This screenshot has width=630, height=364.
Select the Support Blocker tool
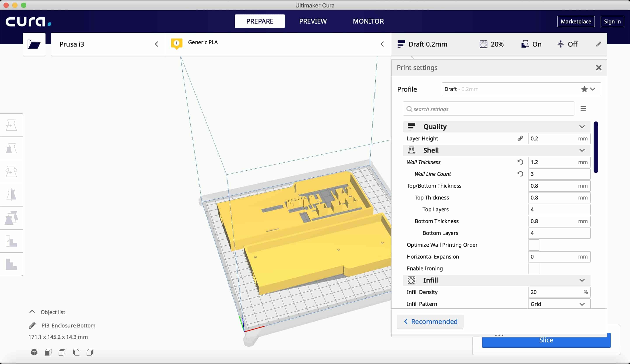coord(11,241)
